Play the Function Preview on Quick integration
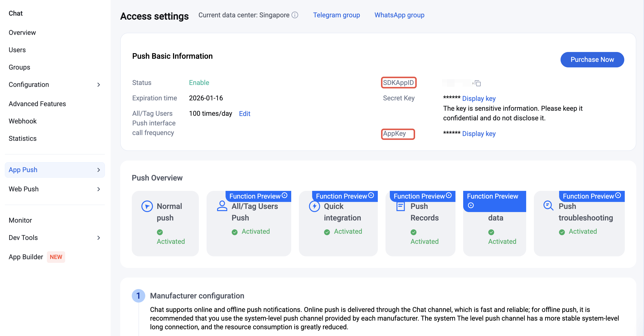This screenshot has width=644, height=336. (371, 195)
